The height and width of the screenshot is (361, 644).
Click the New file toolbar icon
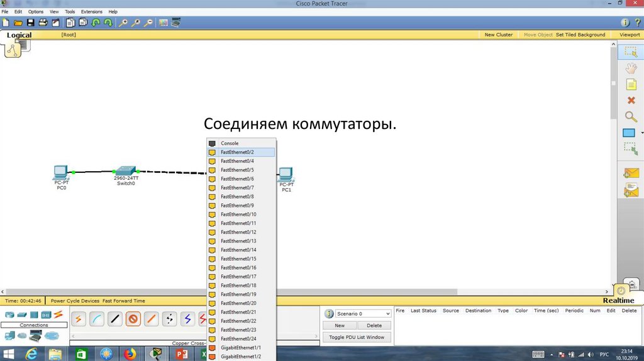(6, 23)
